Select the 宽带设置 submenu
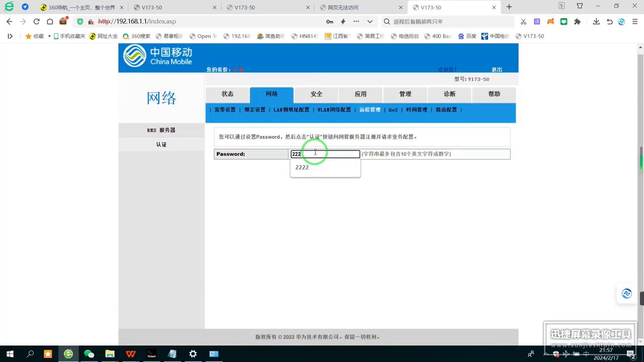This screenshot has width=644, height=362. point(225,110)
